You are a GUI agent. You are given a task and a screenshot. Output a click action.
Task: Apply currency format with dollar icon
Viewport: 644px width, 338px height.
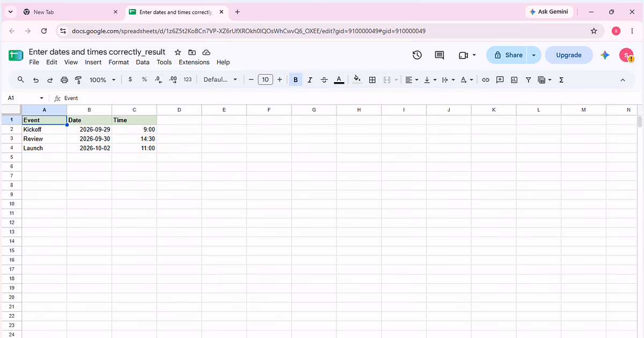tap(130, 79)
